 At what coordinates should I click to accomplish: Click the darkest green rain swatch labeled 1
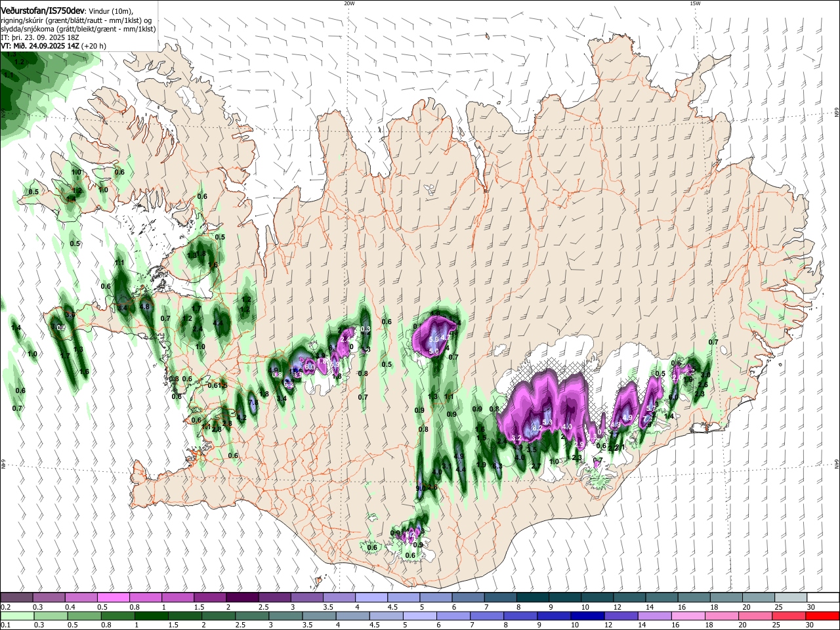pyautogui.click(x=152, y=616)
